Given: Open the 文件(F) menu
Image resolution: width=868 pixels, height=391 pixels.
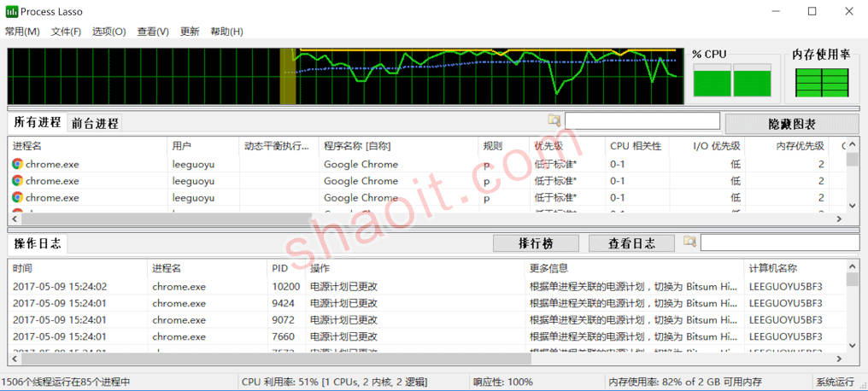Looking at the screenshot, I should click(x=66, y=32).
